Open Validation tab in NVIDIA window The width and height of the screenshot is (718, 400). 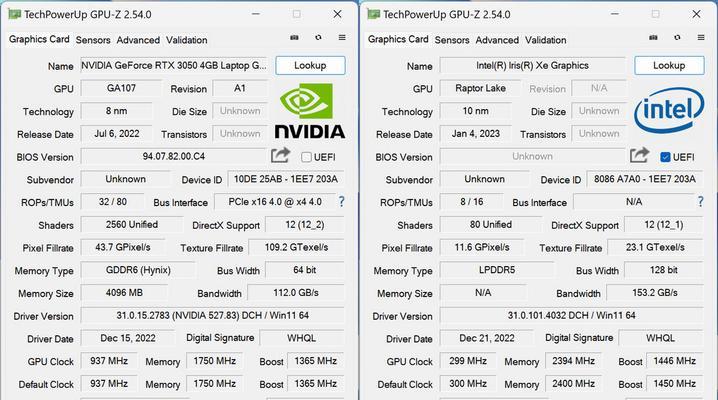point(186,40)
